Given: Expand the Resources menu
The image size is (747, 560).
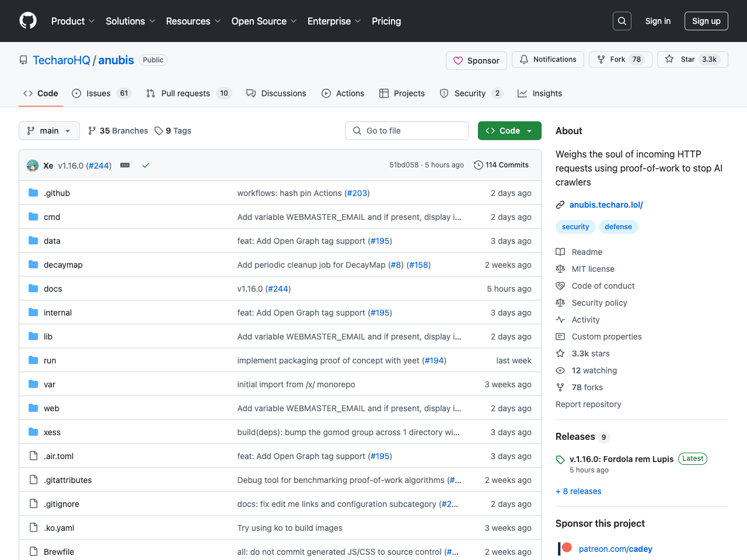Looking at the screenshot, I should [193, 21].
